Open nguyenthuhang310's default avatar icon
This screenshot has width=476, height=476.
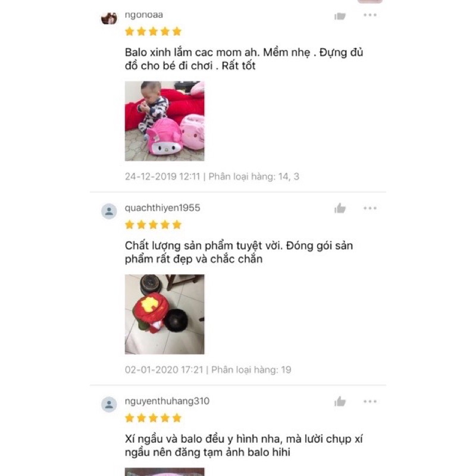(x=109, y=405)
